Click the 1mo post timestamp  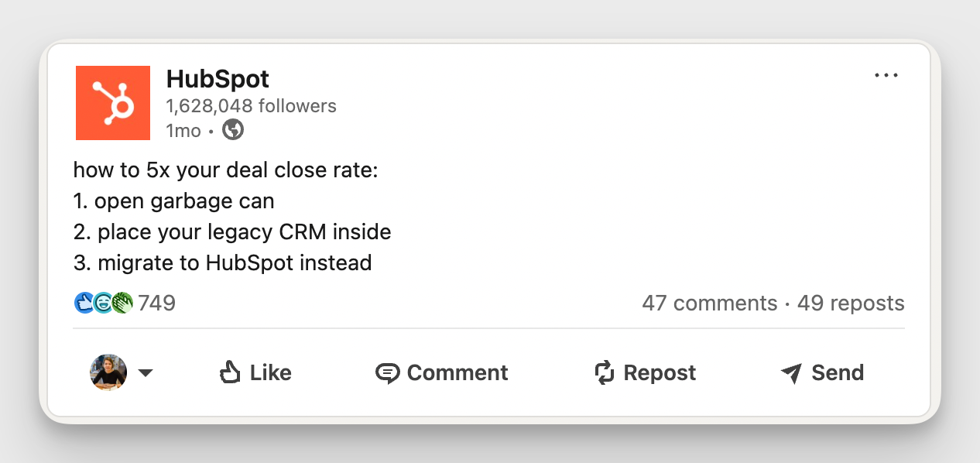(x=183, y=130)
